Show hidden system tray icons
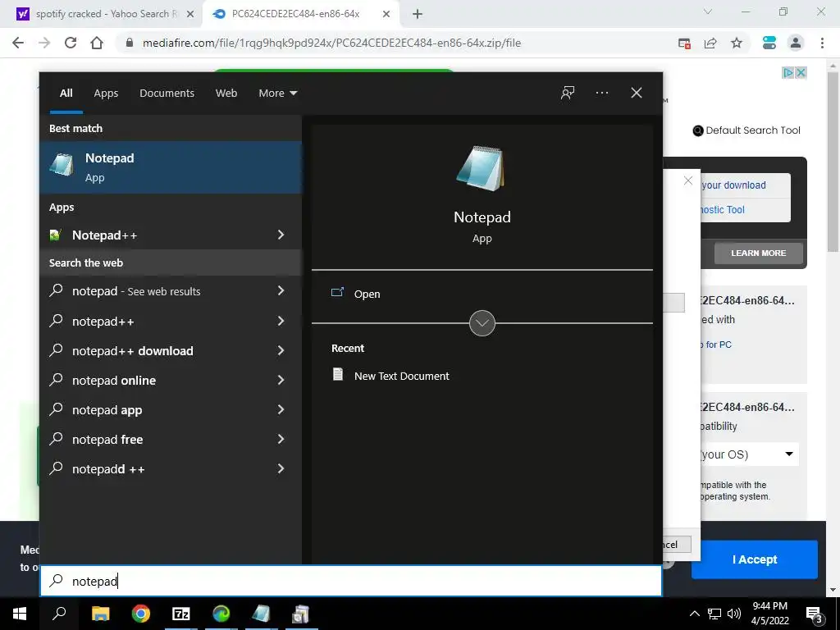The height and width of the screenshot is (630, 840). pos(694,614)
